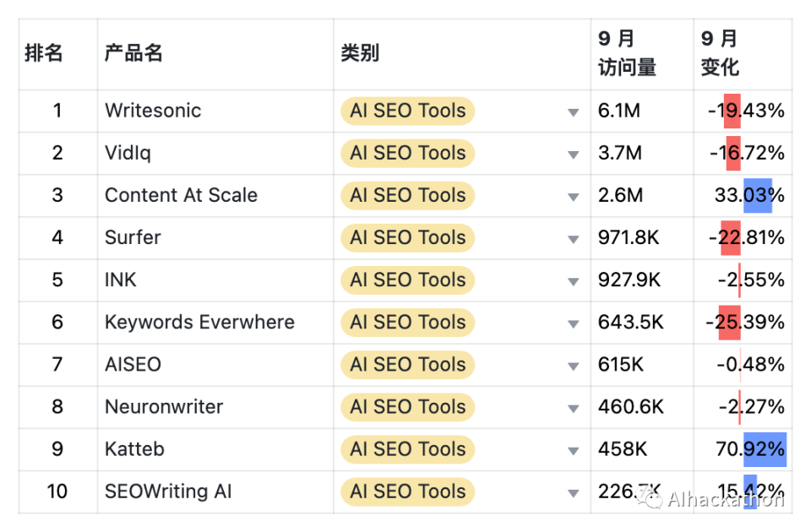Select the 类别 column header
The height and width of the screenshot is (532, 811).
tap(360, 53)
